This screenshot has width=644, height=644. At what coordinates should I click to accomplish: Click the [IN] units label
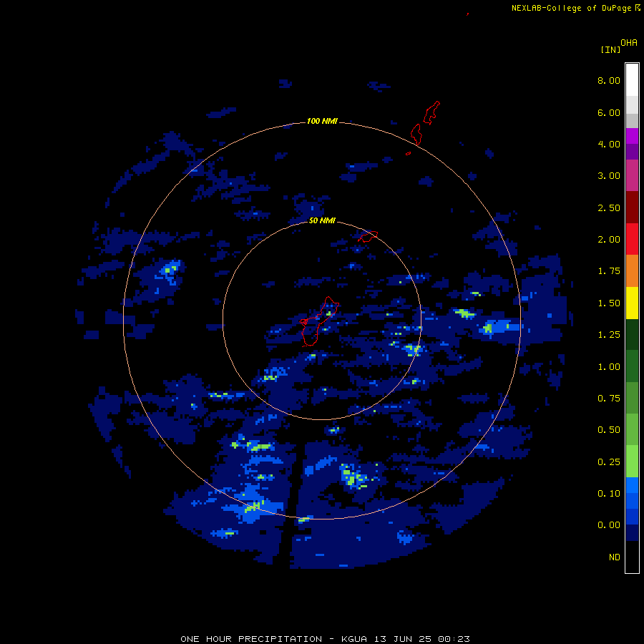click(x=610, y=49)
